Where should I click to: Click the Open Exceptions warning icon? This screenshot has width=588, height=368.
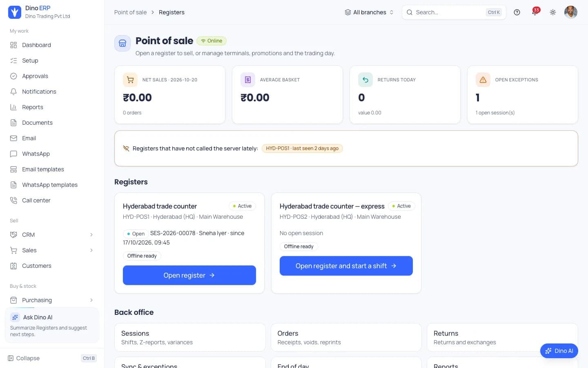[483, 80]
